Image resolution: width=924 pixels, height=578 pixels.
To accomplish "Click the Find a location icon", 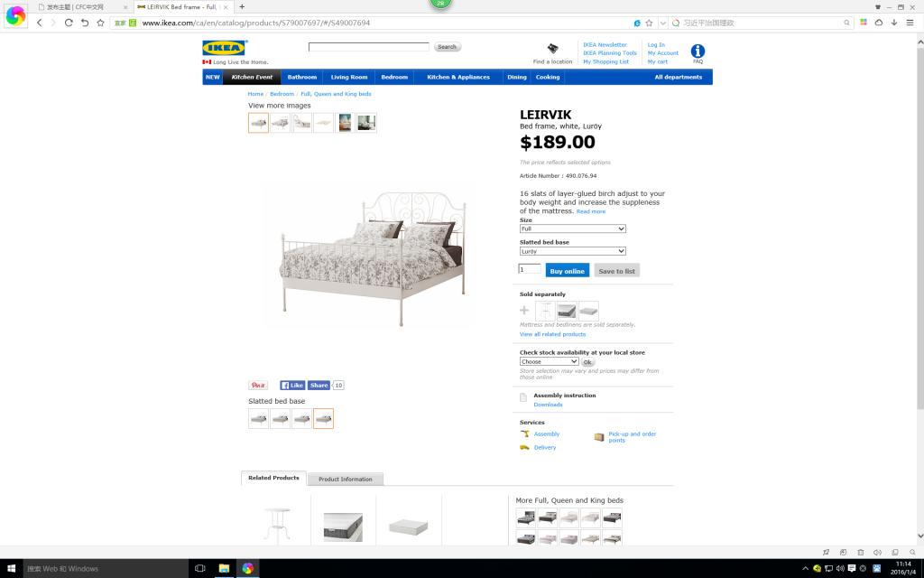I will pyautogui.click(x=553, y=49).
